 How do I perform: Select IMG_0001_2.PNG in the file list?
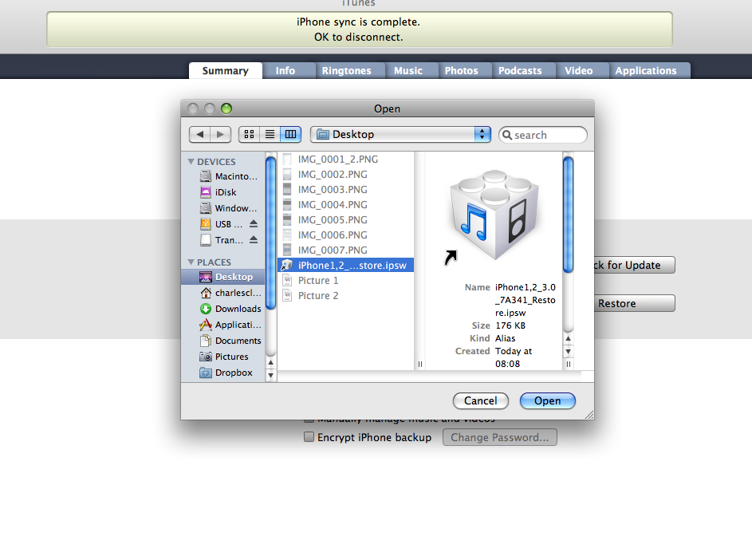[x=345, y=160]
